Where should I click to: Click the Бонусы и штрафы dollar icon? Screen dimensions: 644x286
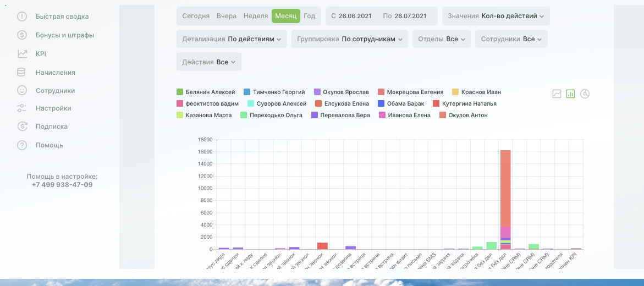pyautogui.click(x=22, y=35)
